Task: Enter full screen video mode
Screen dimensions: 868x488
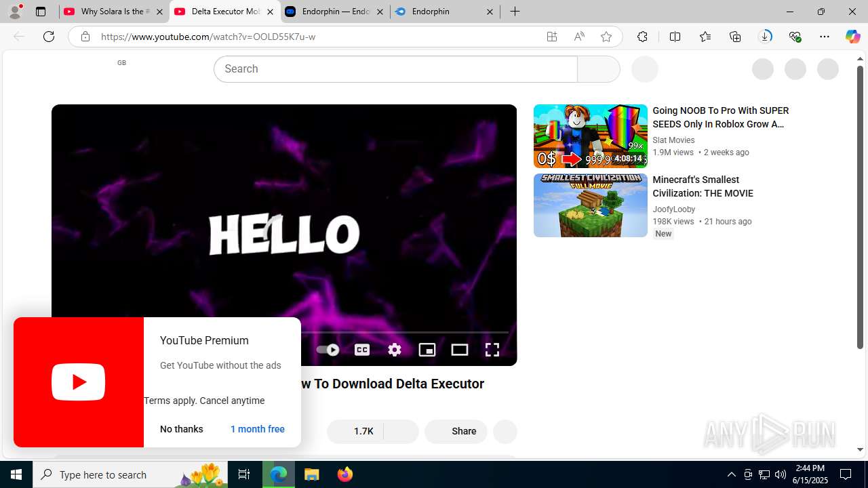Action: pos(492,350)
